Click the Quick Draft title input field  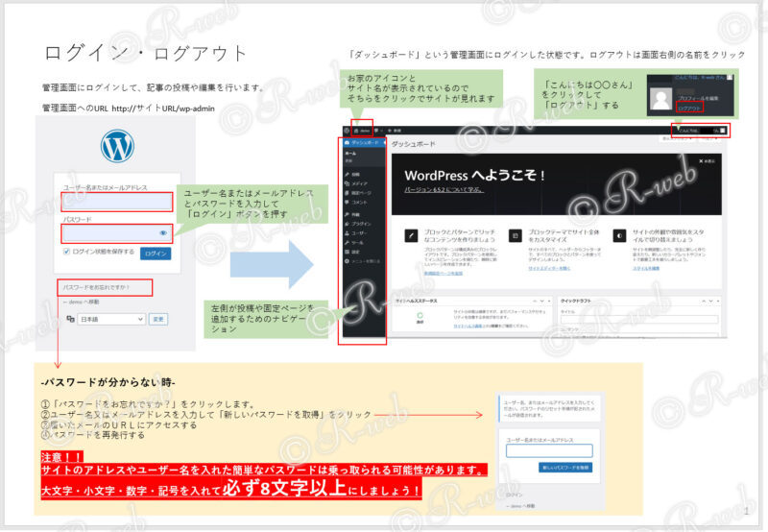tap(639, 319)
